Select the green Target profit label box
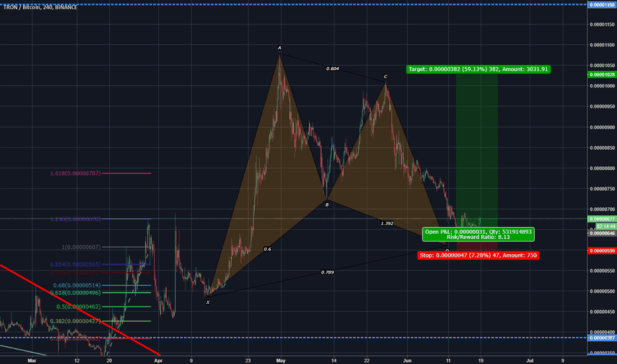This screenshot has width=617, height=364. (478, 69)
